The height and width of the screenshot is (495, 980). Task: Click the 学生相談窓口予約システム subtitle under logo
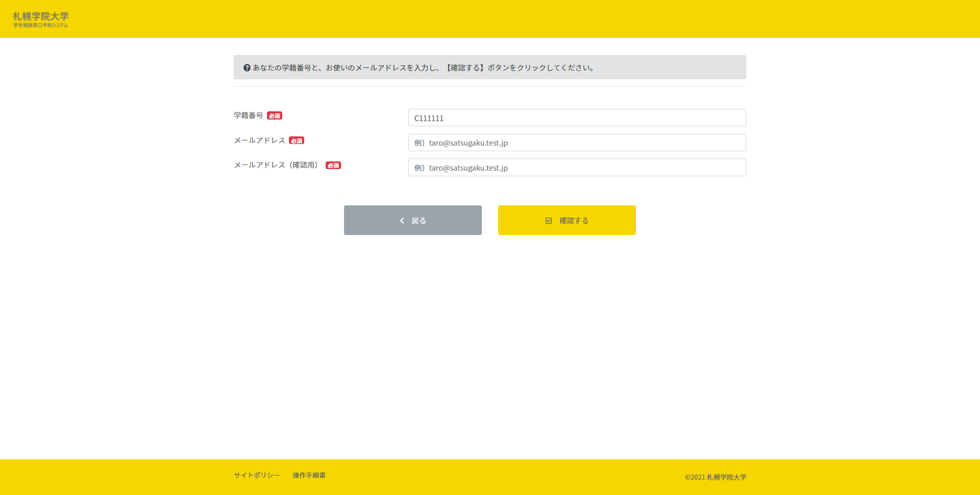point(40,25)
